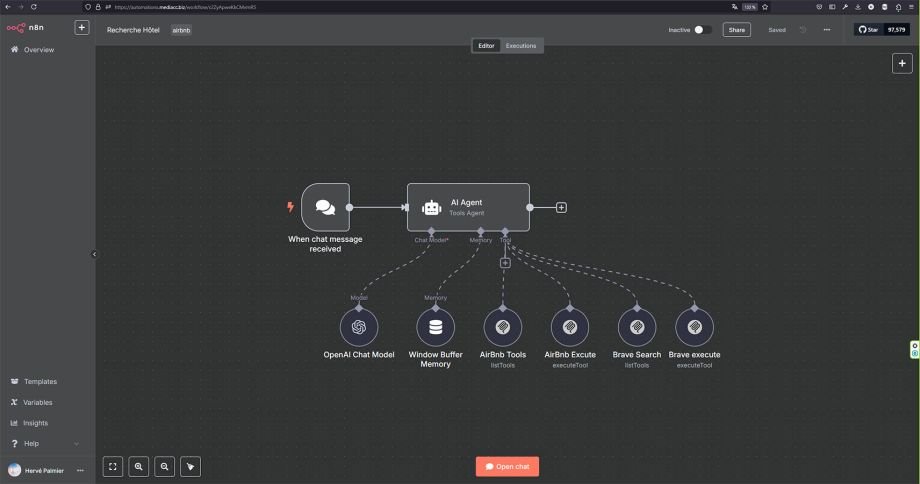The image size is (920, 484).
Task: Click the Chat Model connector on AI Agent
Action: coord(431,231)
